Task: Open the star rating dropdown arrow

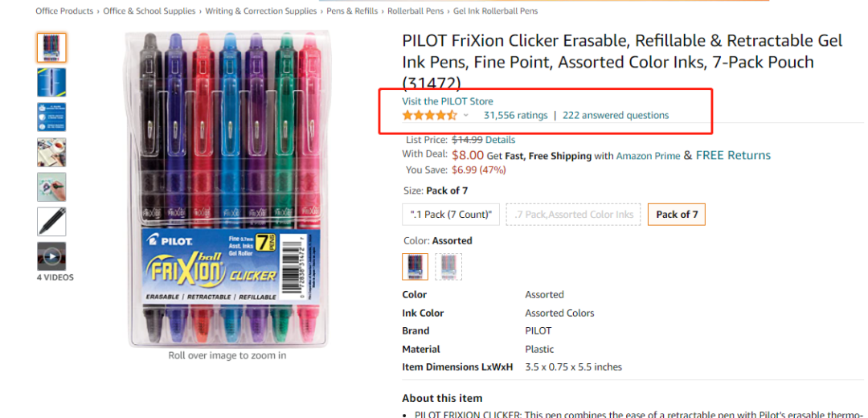Action: (x=465, y=116)
